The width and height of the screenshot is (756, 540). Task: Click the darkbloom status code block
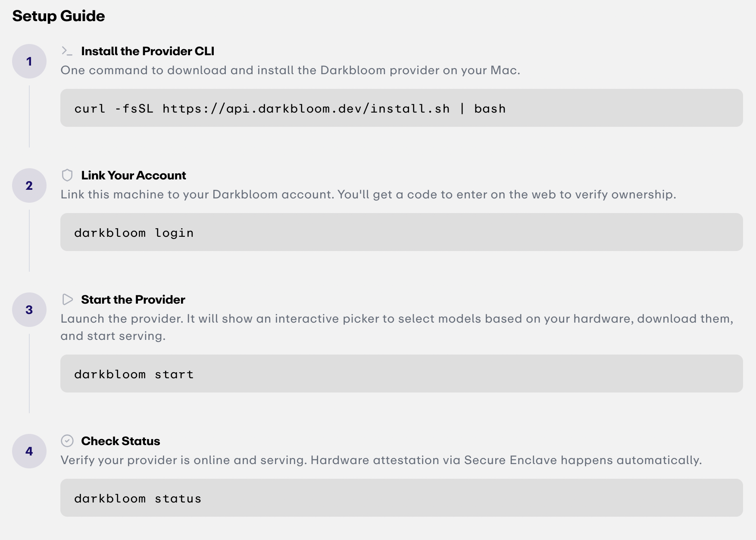coord(402,498)
